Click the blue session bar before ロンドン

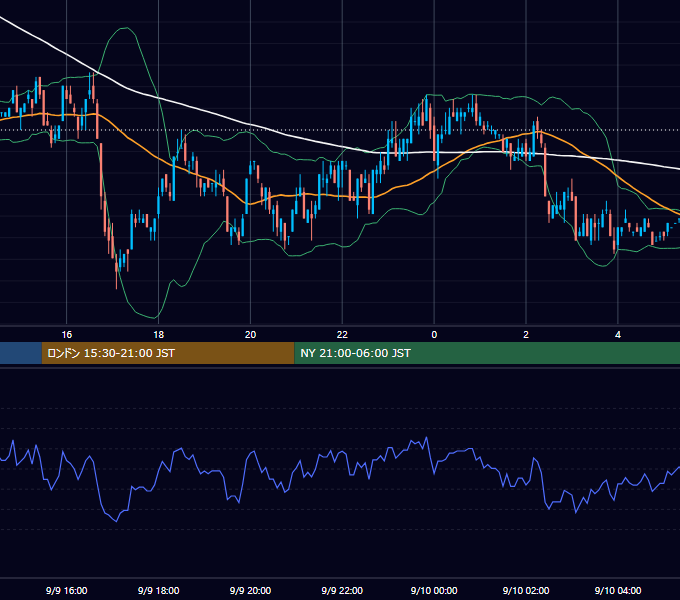(x=21, y=353)
